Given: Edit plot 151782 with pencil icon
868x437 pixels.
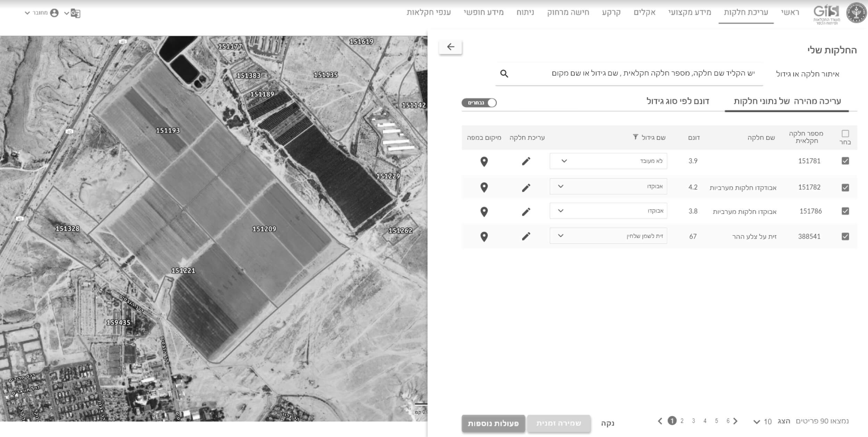Looking at the screenshot, I should pos(526,188).
